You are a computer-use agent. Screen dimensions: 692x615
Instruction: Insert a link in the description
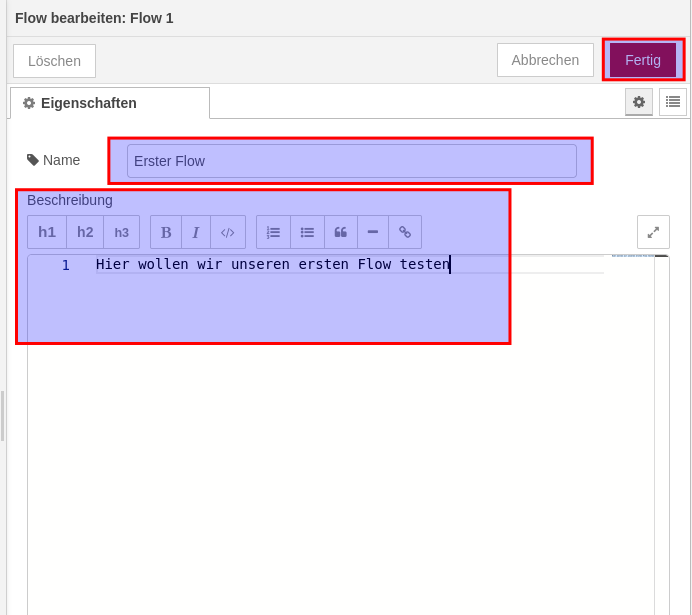point(405,232)
